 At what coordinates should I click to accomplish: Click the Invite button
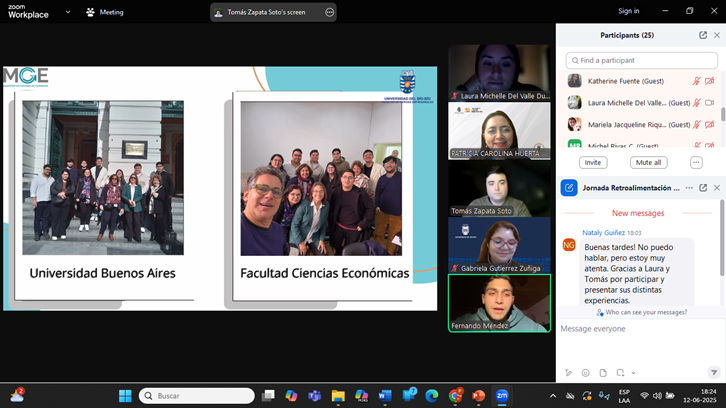tap(593, 163)
